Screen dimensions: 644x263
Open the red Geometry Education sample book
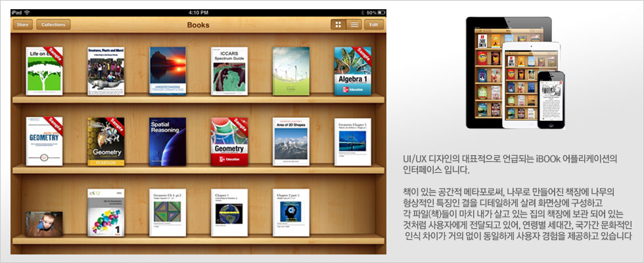(229, 142)
